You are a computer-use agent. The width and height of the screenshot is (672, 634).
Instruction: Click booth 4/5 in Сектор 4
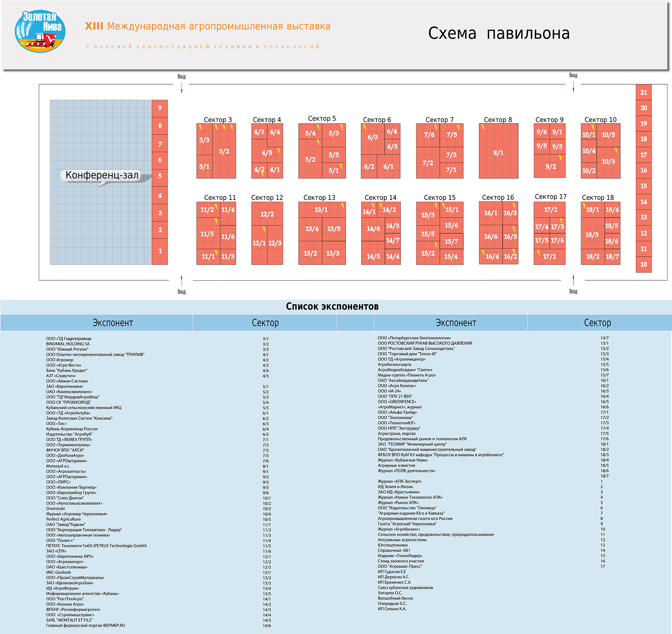(x=267, y=153)
